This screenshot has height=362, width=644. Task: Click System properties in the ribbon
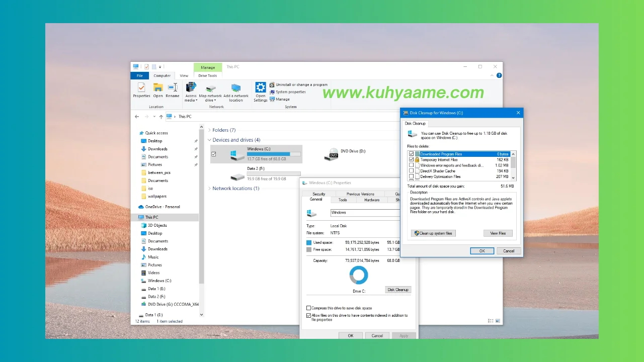[x=288, y=92]
